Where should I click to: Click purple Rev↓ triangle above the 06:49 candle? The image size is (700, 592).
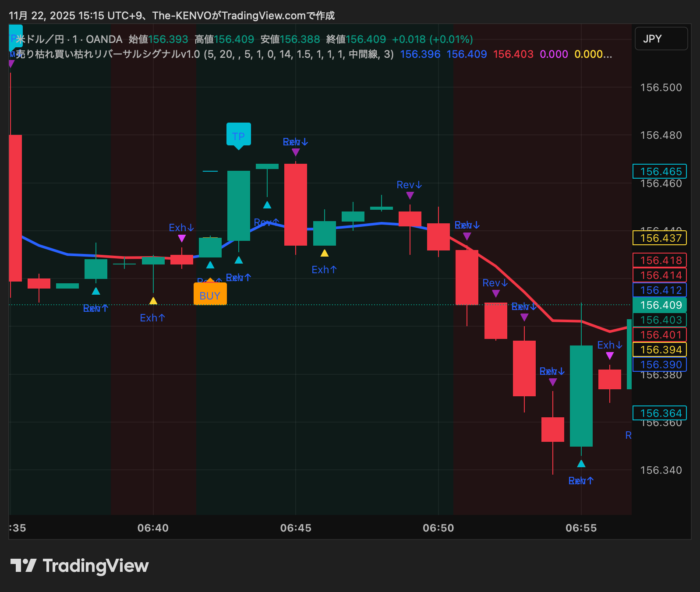coord(410,195)
